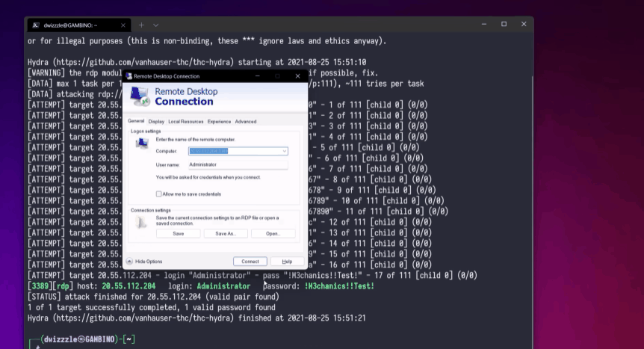The width and height of the screenshot is (644, 349).
Task: Click the computer icon beside logon settings
Action: coord(142,143)
